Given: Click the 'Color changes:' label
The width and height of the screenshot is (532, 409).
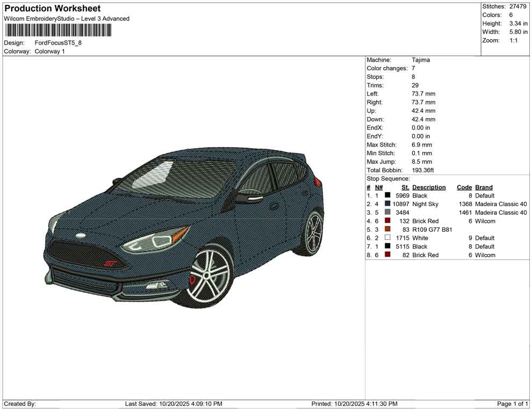Looking at the screenshot, I should 387,68.
